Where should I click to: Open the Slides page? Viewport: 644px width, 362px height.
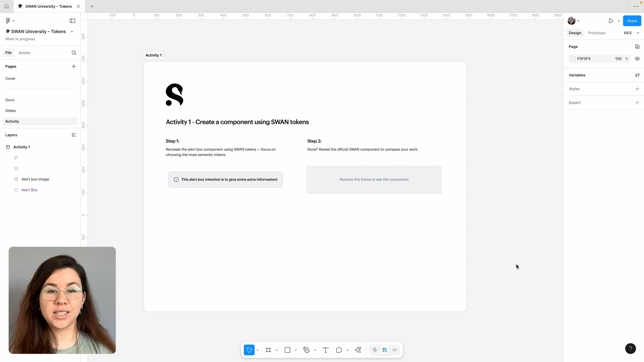coord(40,111)
